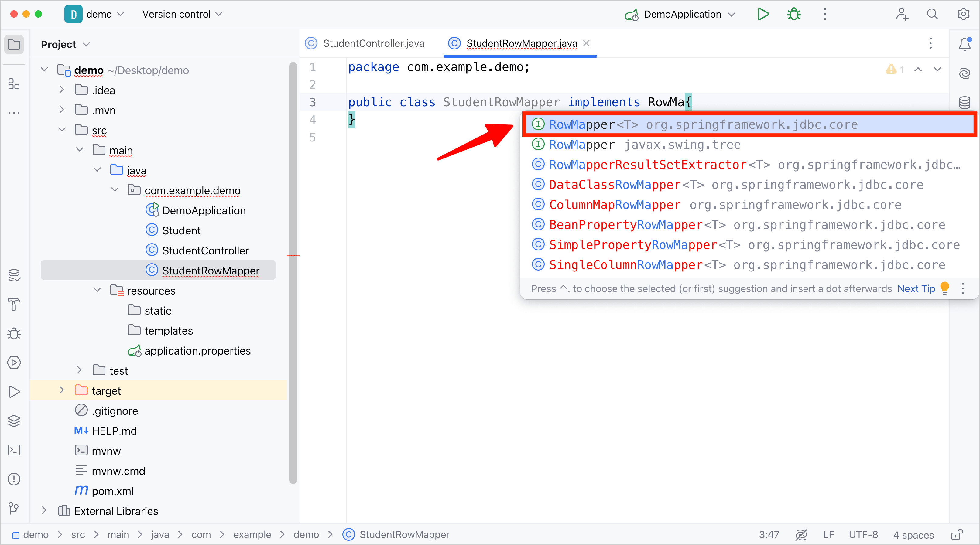980x545 pixels.
Task: Open the Run tool window in sidebar
Action: coord(14,392)
